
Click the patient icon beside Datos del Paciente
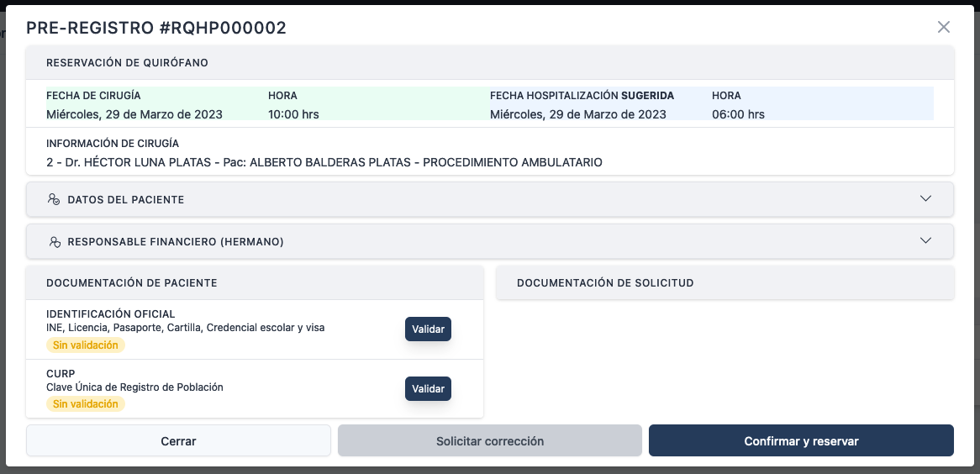click(54, 200)
